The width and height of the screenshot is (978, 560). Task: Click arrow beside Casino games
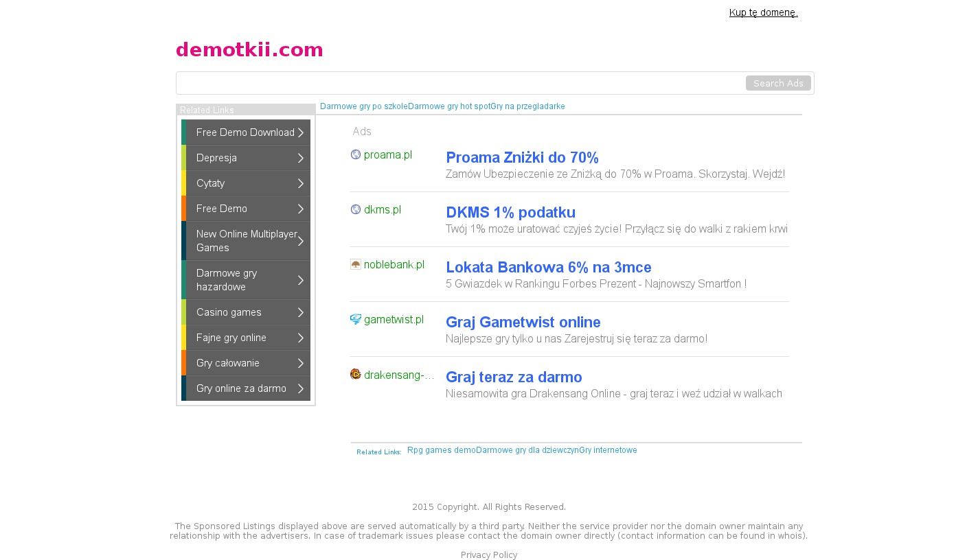301,312
